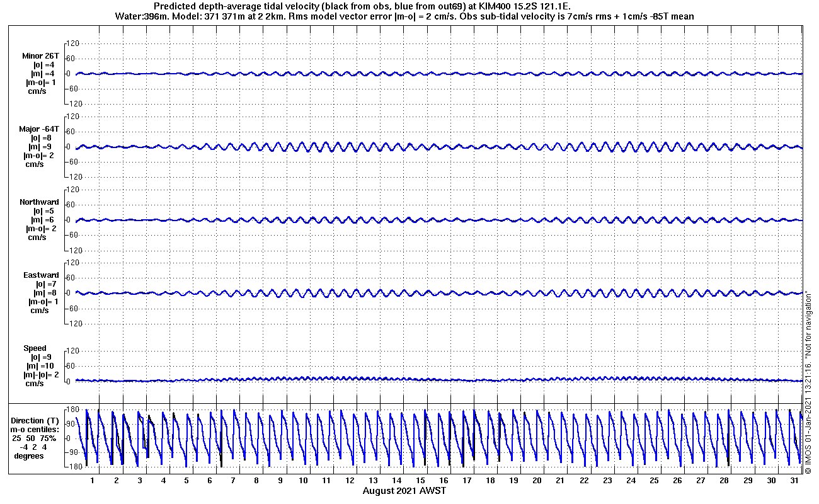Image resolution: width=819 pixels, height=504 pixels.
Task: Click "m-o centiles:" text in Direction panel
Action: tap(33, 429)
